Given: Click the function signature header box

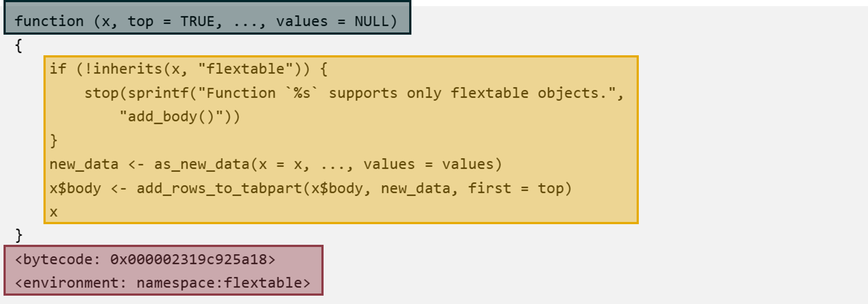Looking at the screenshot, I should point(207,18).
